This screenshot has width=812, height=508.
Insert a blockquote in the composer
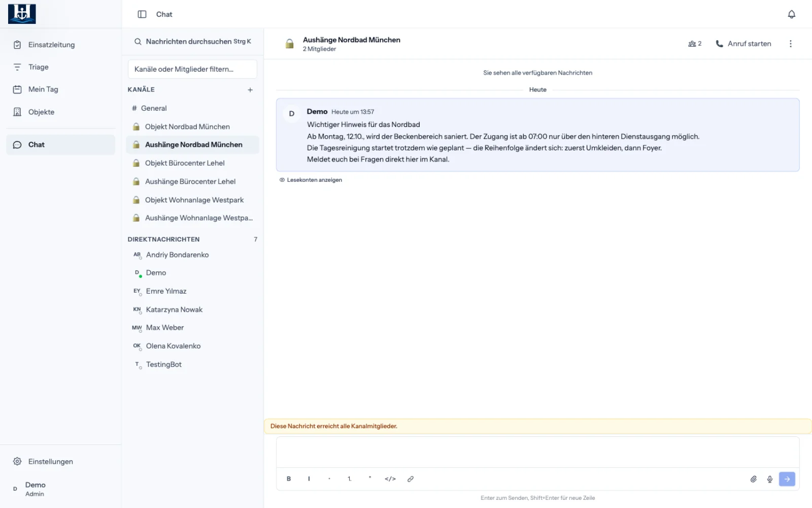tap(370, 479)
